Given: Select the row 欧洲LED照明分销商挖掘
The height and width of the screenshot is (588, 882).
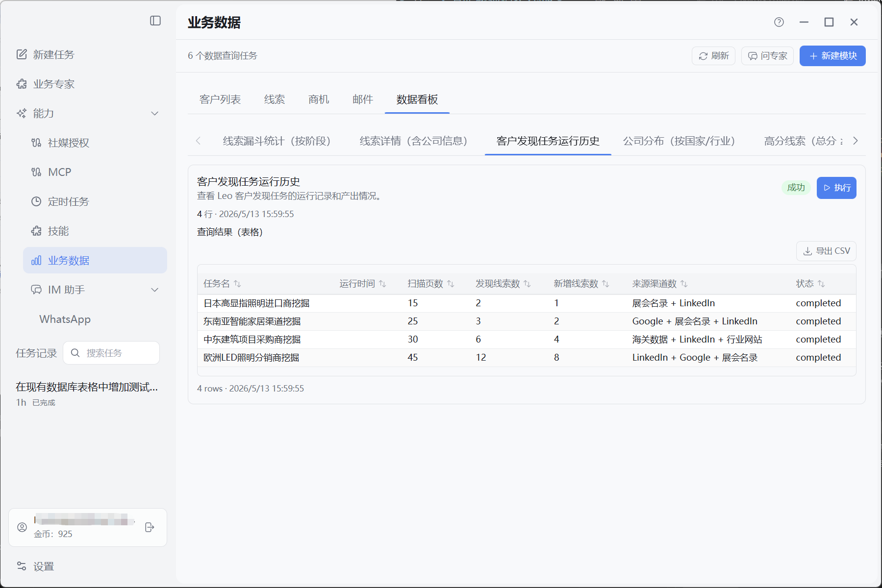Looking at the screenshot, I should (527, 358).
